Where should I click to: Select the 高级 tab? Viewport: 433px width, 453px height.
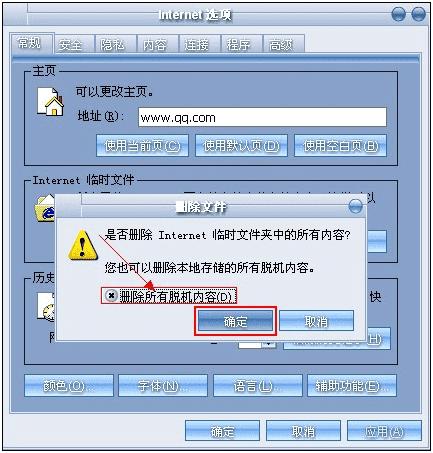click(281, 45)
